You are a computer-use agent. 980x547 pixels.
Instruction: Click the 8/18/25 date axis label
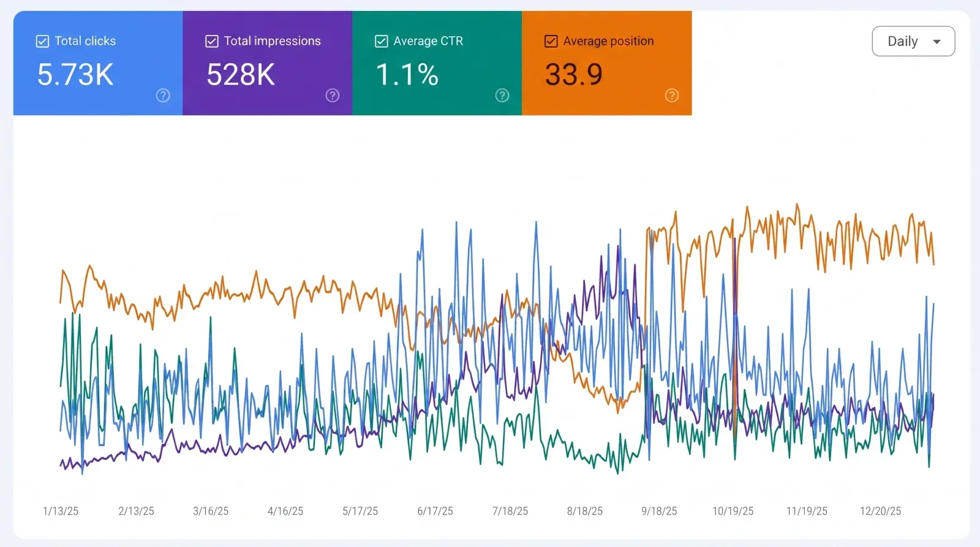point(585,511)
